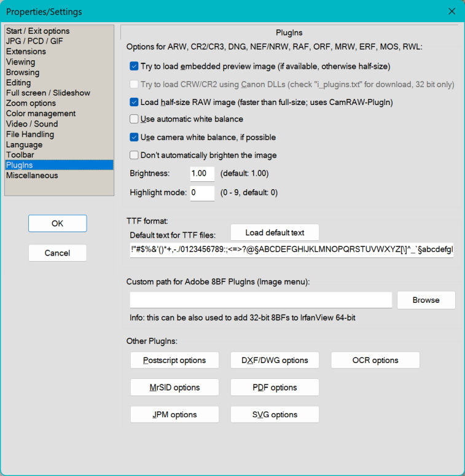Enable the automatic white balance checkbox
Viewport: 465px width, 476px height.
click(135, 119)
